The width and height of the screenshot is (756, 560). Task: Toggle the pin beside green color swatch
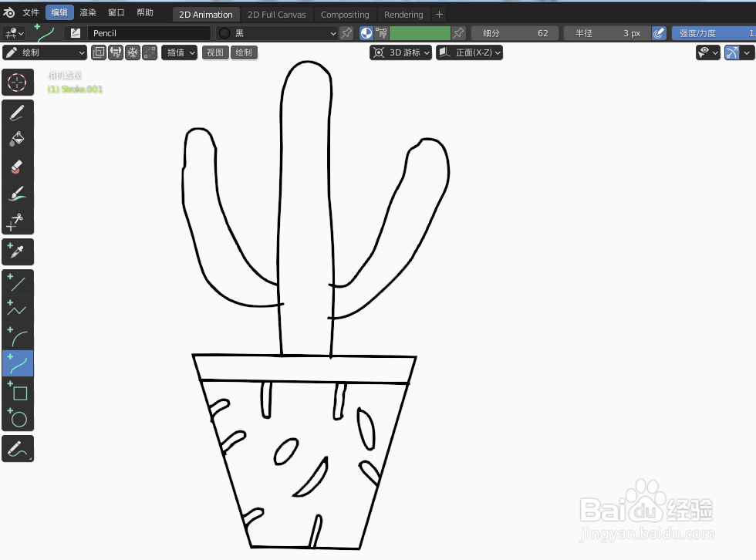click(458, 33)
